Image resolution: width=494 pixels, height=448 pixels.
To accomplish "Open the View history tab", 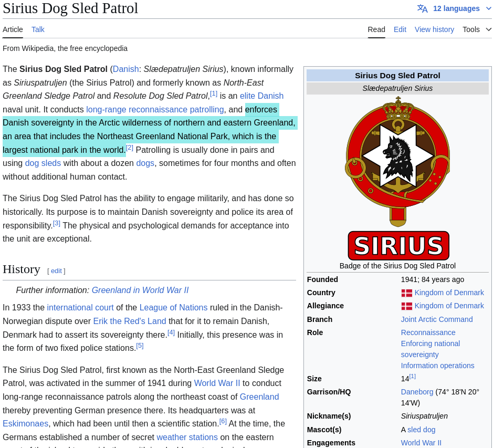I will coord(434,29).
